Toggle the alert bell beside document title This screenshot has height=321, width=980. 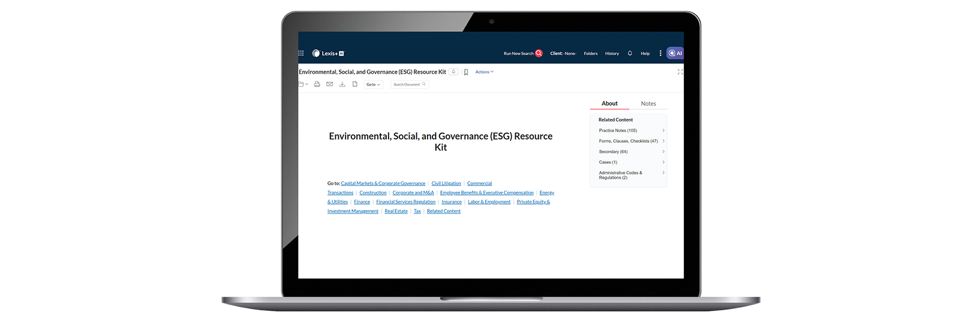click(454, 72)
